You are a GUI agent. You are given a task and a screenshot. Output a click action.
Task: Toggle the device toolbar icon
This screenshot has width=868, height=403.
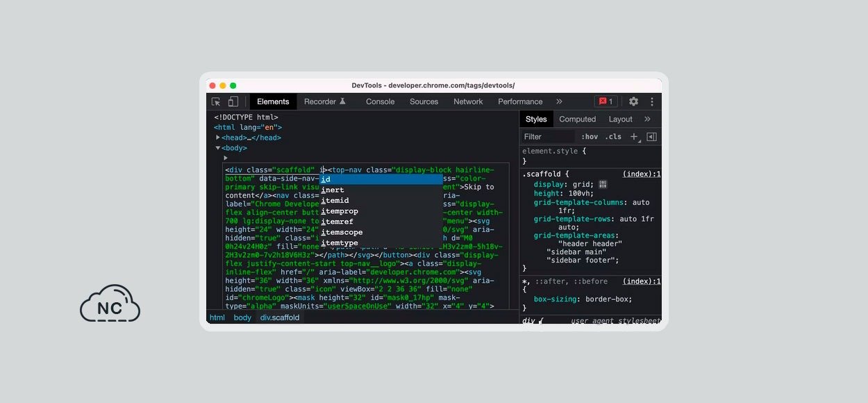(x=233, y=101)
